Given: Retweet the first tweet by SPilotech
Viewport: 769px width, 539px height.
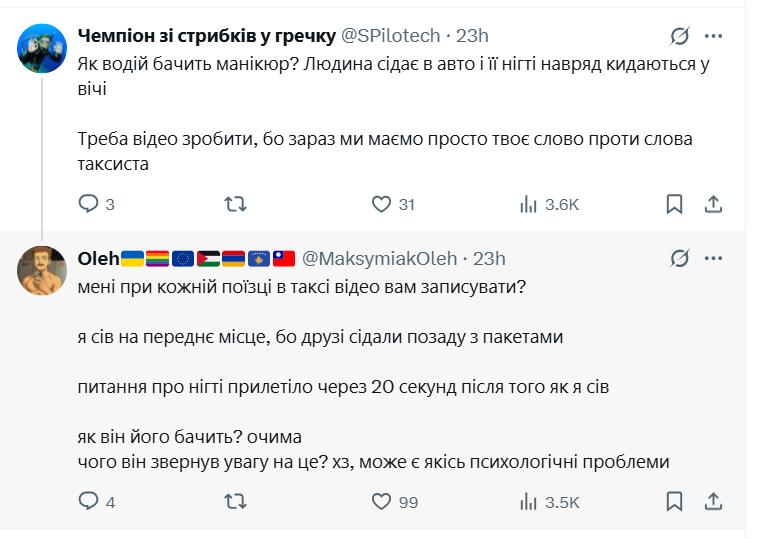Looking at the screenshot, I should click(234, 204).
